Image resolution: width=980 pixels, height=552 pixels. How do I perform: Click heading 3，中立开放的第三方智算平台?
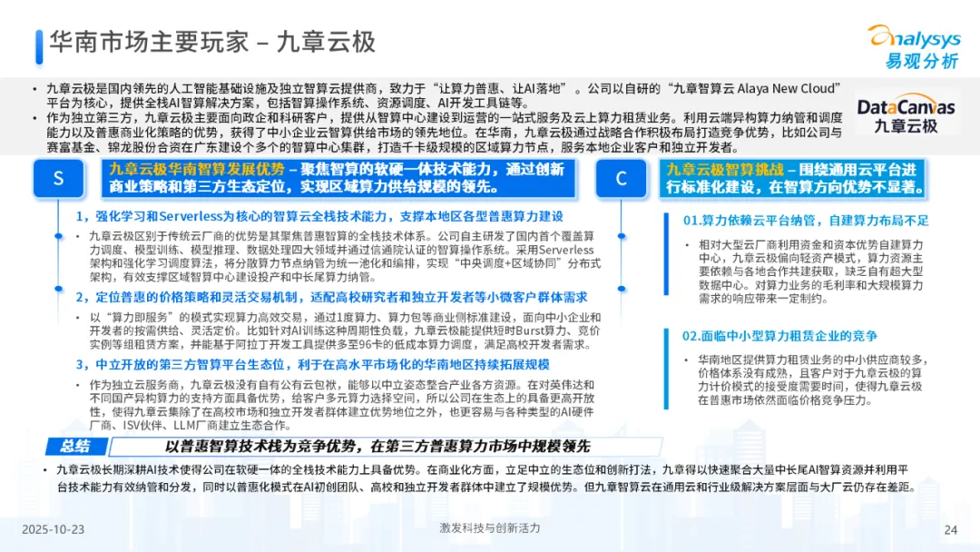[x=312, y=364]
